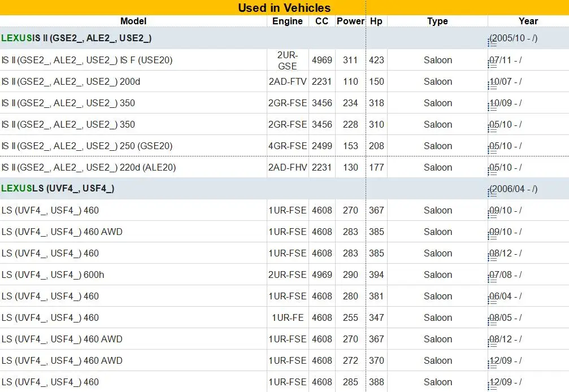Click engine code "2UR-GSE"
Viewport: 569px width, 392px height.
coord(288,60)
